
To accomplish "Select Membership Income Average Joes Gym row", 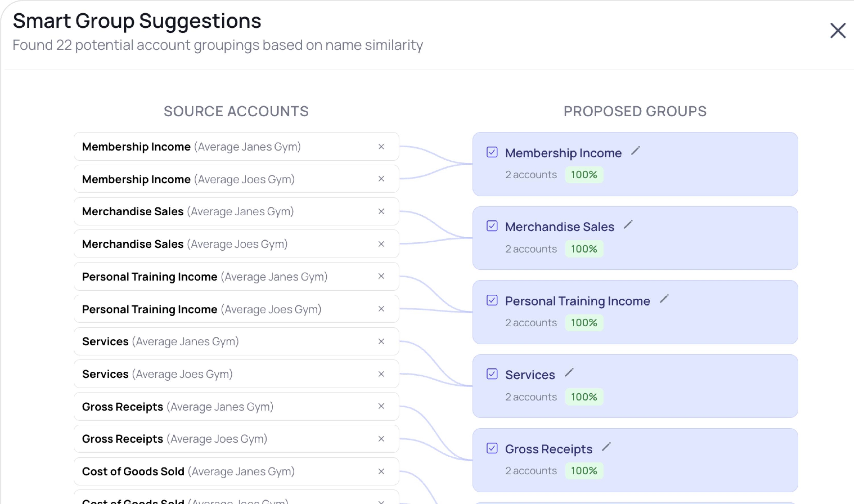I will coord(221,179).
